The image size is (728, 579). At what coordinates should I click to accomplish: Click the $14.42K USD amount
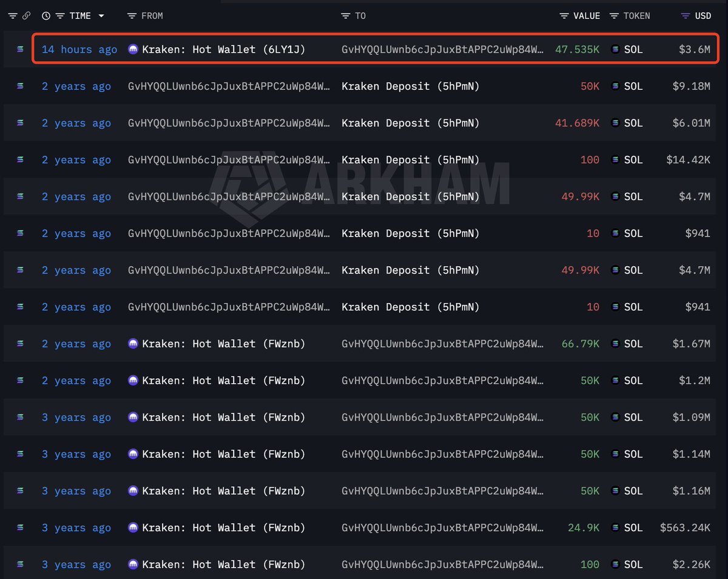point(688,159)
